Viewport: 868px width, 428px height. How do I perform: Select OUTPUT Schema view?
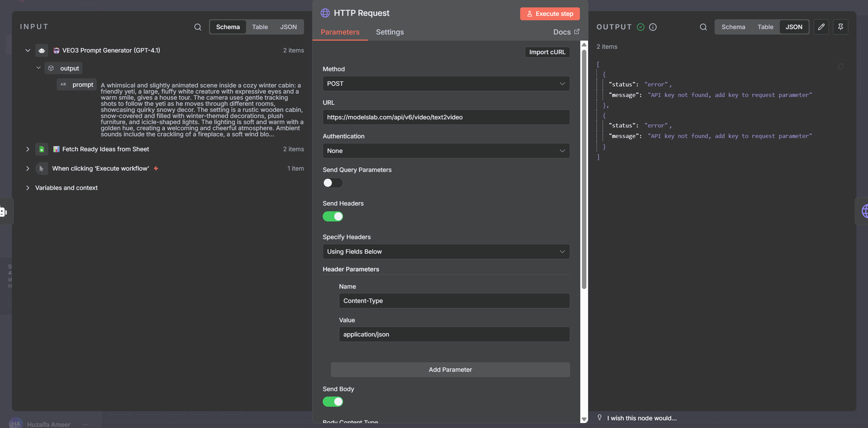point(733,27)
